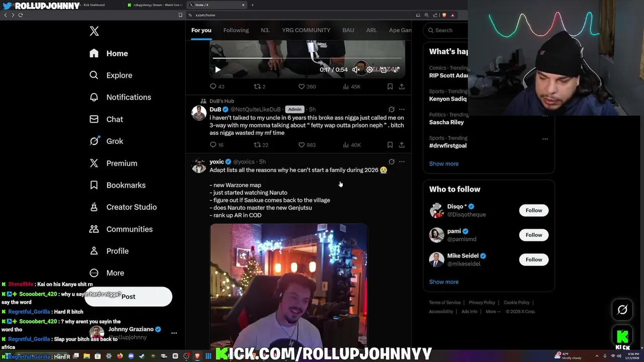The image size is (644, 362).
Task: Share DuB's post
Action: coord(401,145)
